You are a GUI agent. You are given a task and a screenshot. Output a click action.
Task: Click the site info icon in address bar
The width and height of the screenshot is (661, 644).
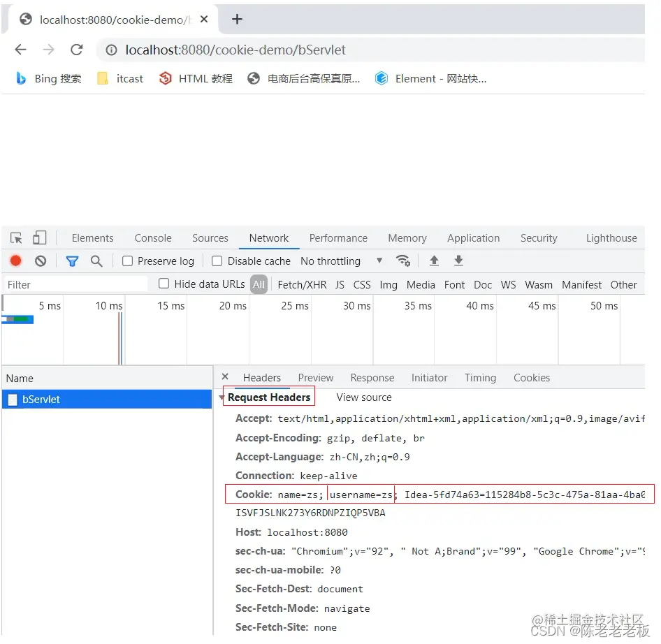tap(111, 50)
